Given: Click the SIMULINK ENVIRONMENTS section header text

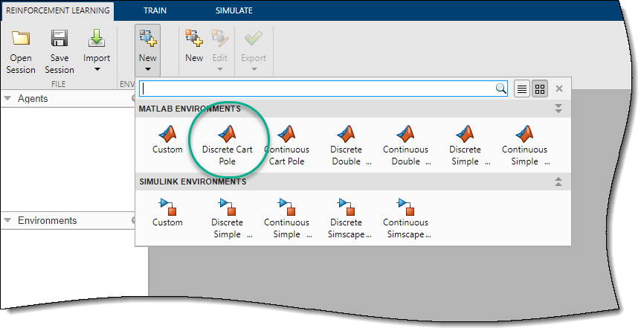Looking at the screenshot, I should pyautogui.click(x=193, y=182).
